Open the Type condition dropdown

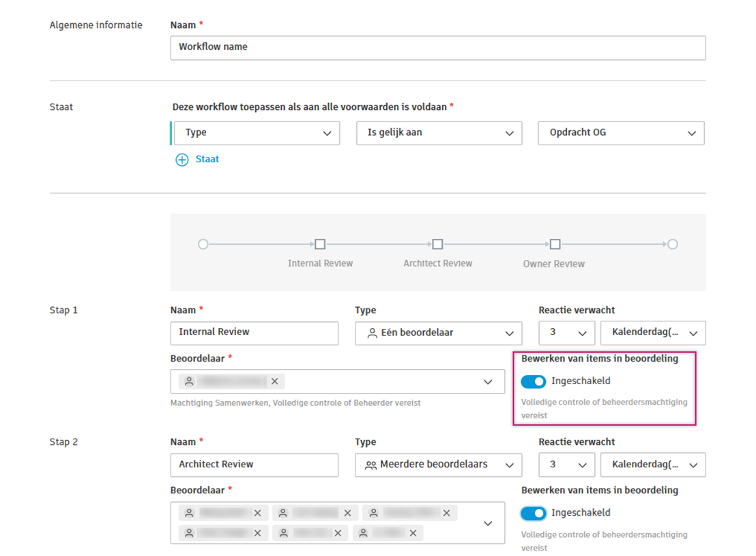(256, 133)
